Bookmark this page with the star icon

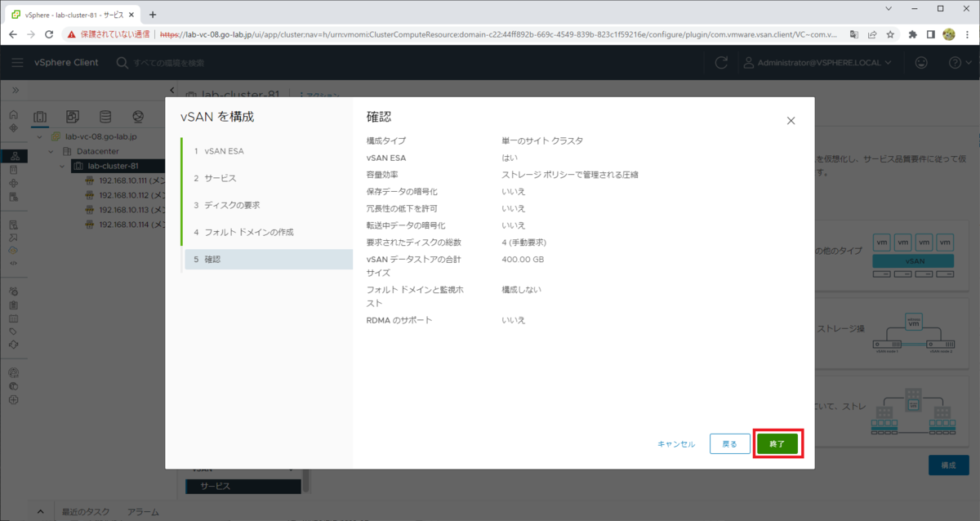click(890, 34)
